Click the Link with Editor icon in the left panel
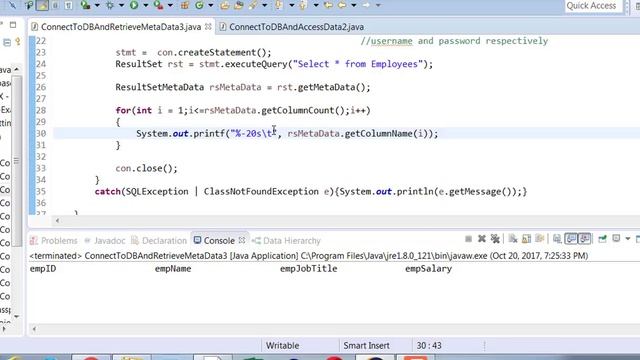The image size is (640, 360). coord(18,42)
